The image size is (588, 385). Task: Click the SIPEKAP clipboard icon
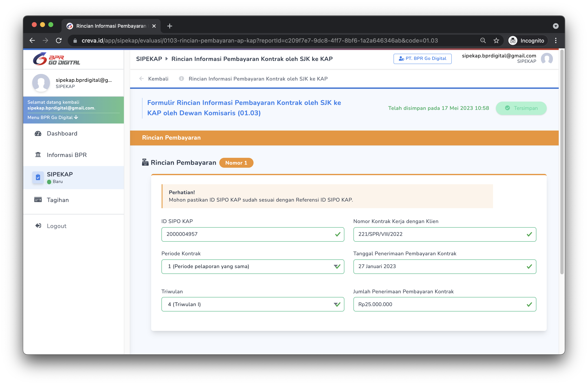click(x=38, y=177)
